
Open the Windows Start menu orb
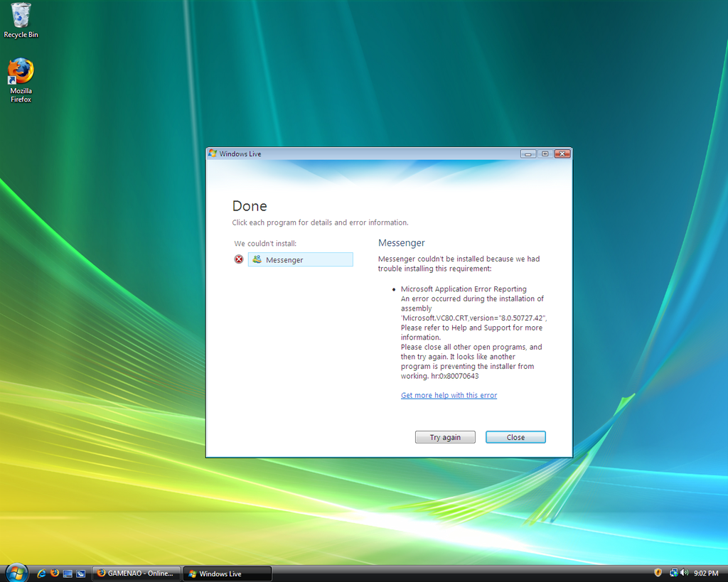(x=16, y=573)
